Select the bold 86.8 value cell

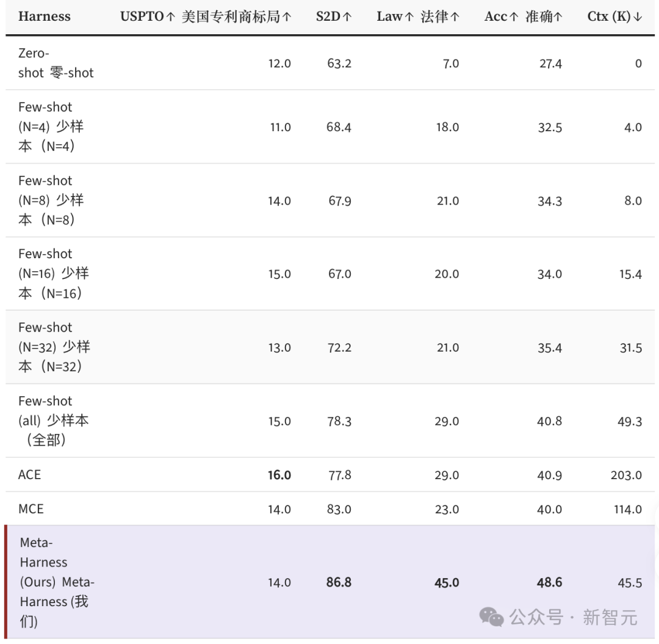coord(339,582)
